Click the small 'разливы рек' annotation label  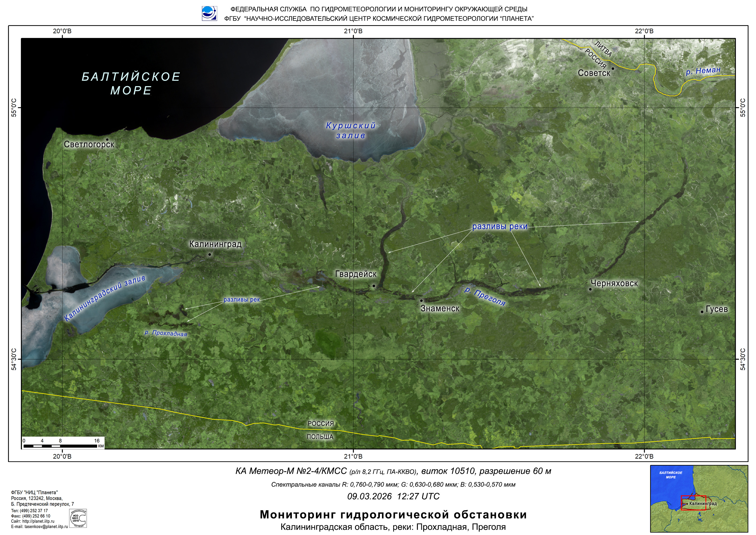[x=242, y=300]
